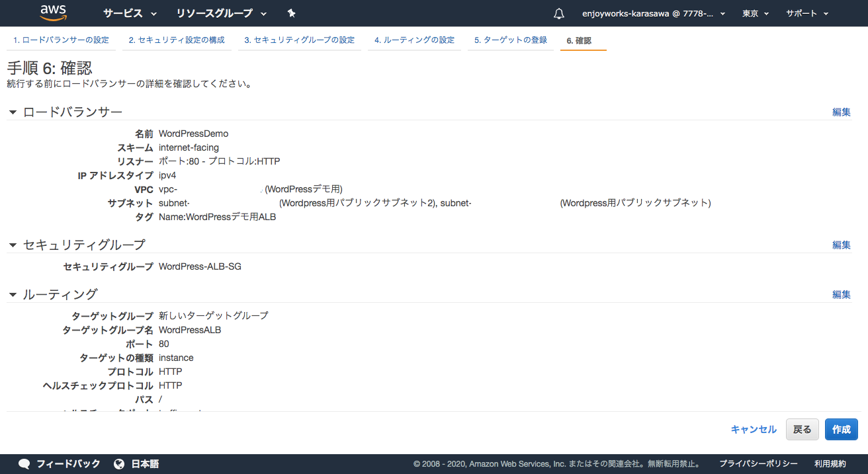
Task: Open the サポート dropdown
Action: pos(806,13)
